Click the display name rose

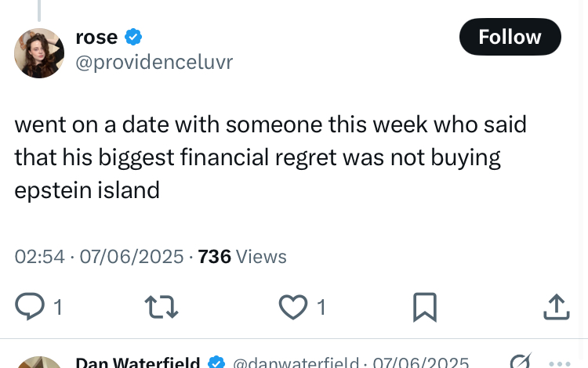pyautogui.click(x=96, y=37)
